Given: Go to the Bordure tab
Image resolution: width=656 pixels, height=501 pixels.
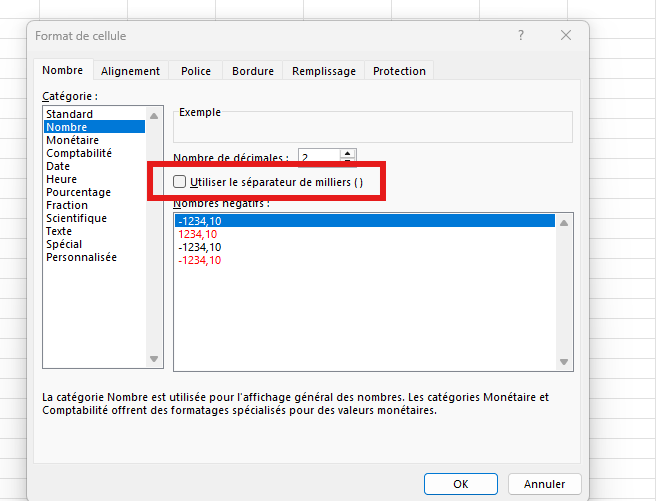Looking at the screenshot, I should click(x=252, y=71).
